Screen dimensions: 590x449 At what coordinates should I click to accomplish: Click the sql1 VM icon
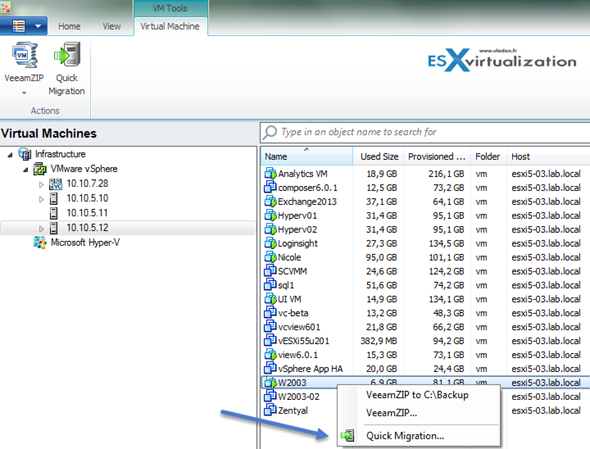(270, 285)
